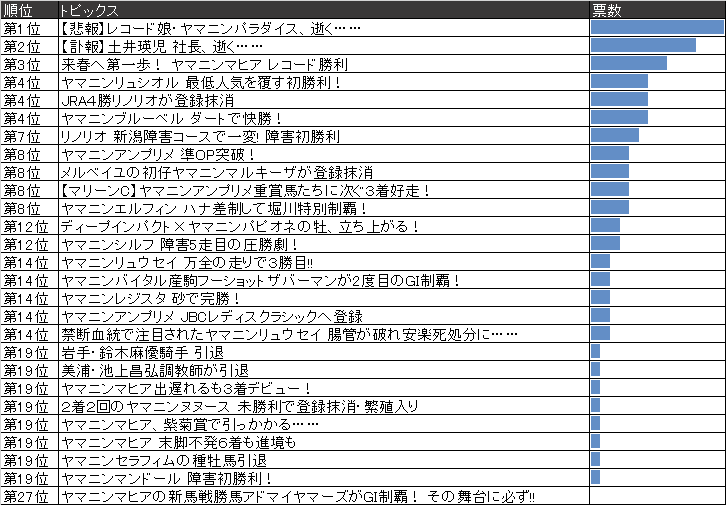This screenshot has height=505, width=726.
Task: Select topic 禁断血統で注目されたヤマニンリュウセイ 安楽死処分
Action: (289, 335)
